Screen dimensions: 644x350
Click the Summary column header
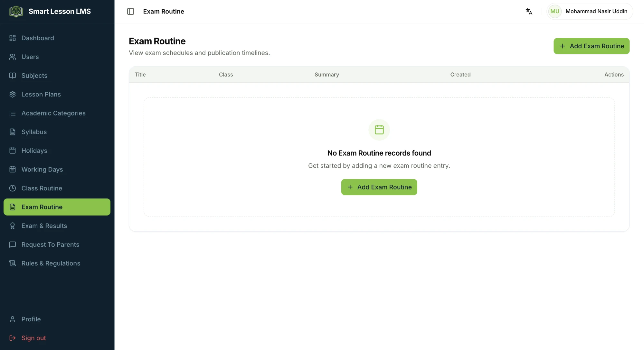pos(327,75)
